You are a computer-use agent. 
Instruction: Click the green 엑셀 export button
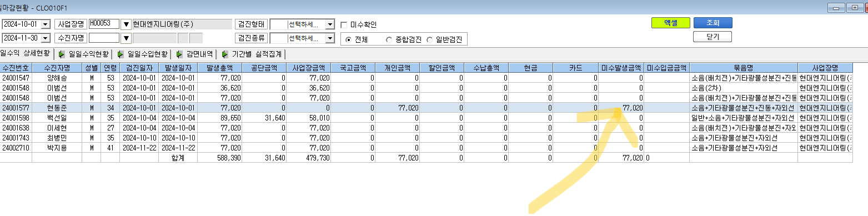pos(671,23)
